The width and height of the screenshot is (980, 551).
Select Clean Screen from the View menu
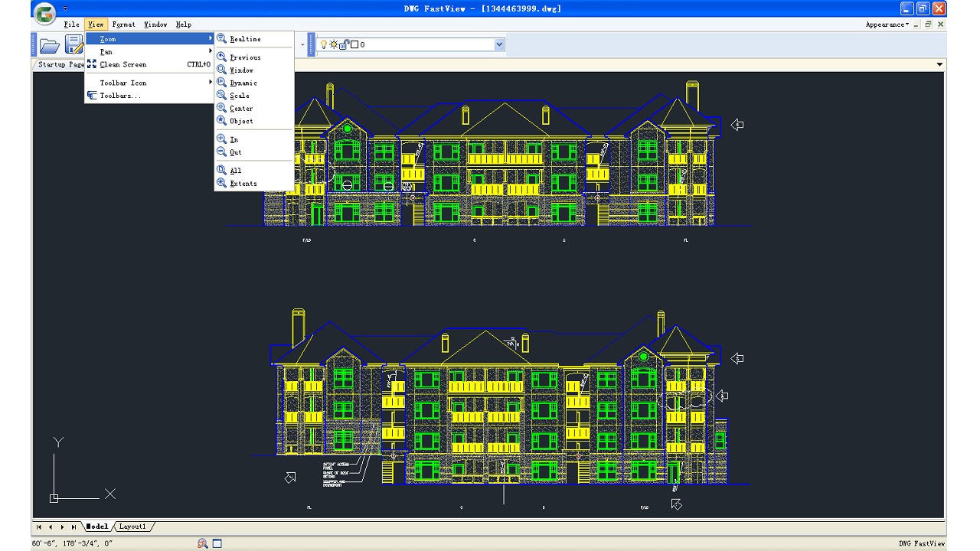click(122, 64)
